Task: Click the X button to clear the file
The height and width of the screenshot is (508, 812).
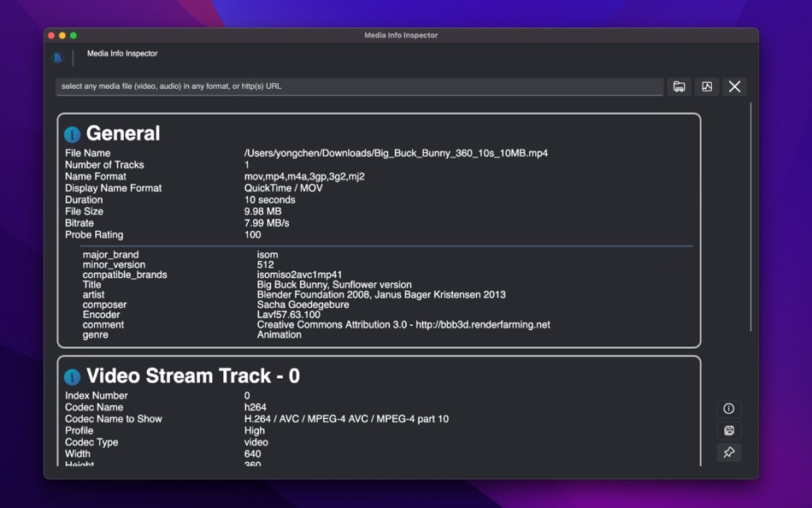Action: pos(734,86)
